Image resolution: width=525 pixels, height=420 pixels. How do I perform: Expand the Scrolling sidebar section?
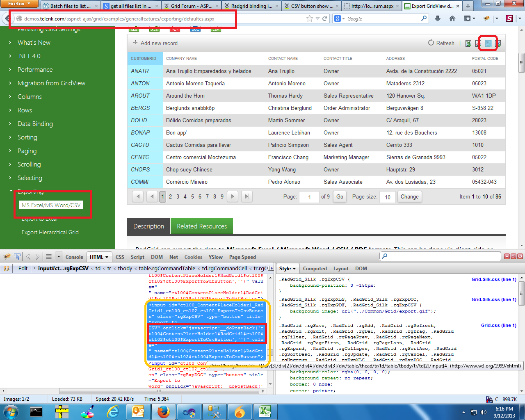click(29, 164)
